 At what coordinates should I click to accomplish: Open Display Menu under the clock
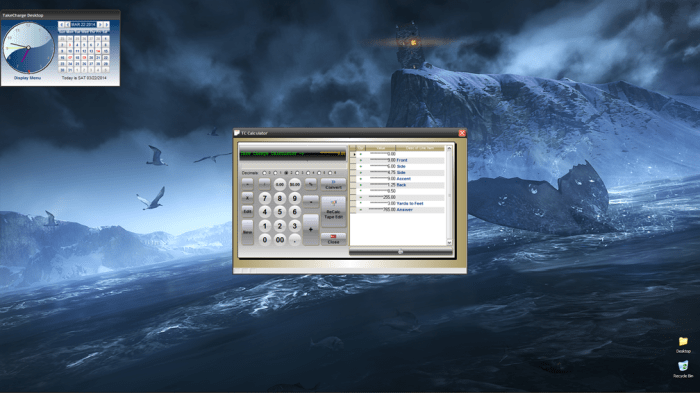27,78
